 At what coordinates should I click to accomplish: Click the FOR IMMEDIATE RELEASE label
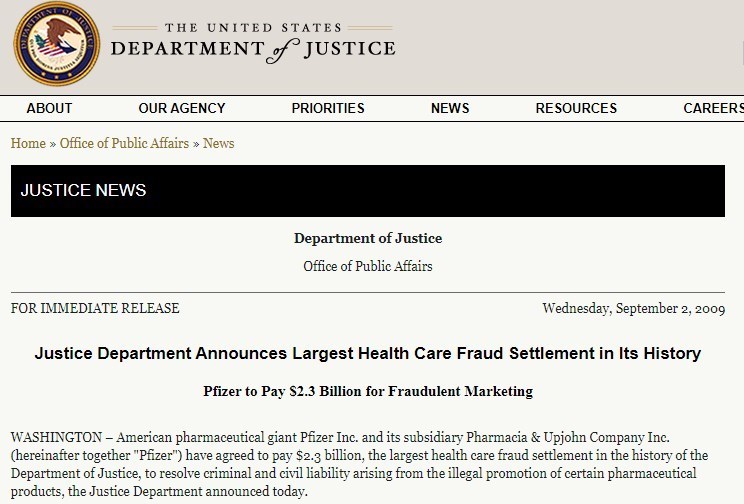click(95, 308)
